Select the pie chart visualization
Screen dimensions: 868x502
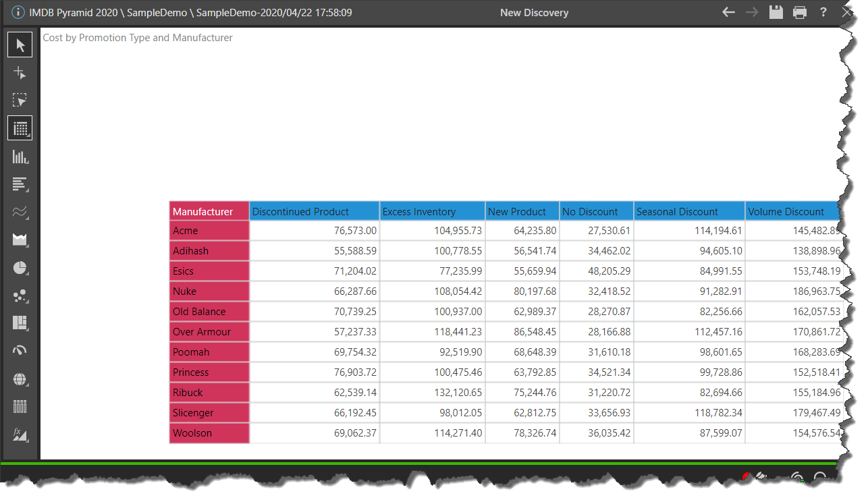click(x=20, y=268)
